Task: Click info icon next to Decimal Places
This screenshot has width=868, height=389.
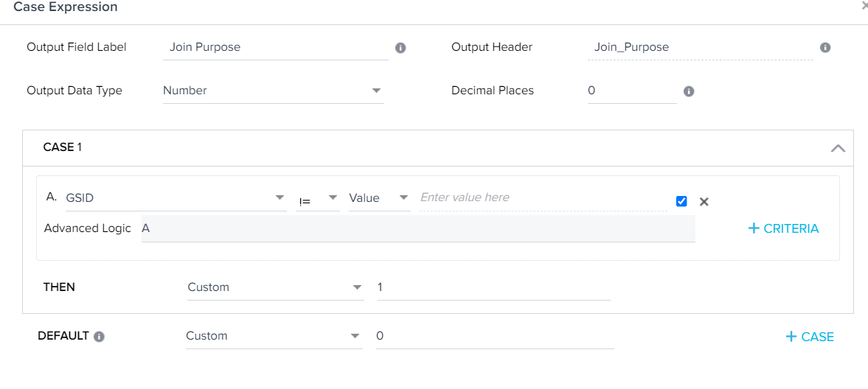Action: [689, 91]
